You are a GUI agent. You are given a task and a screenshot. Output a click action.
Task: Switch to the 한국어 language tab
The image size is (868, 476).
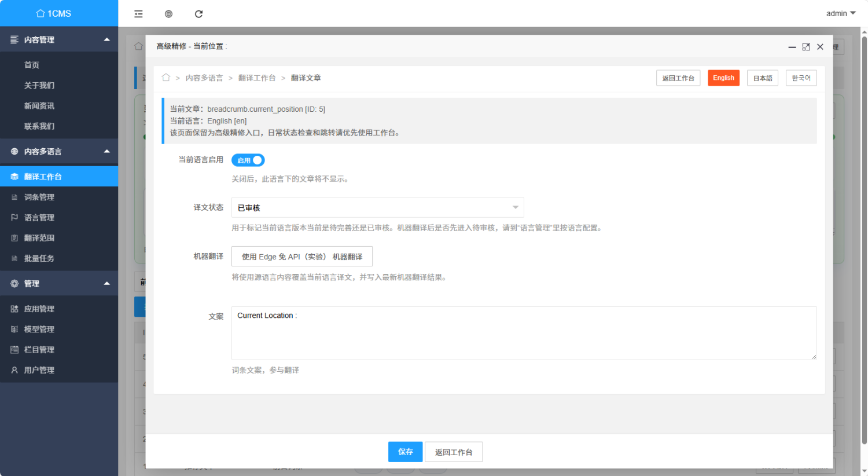tap(801, 78)
